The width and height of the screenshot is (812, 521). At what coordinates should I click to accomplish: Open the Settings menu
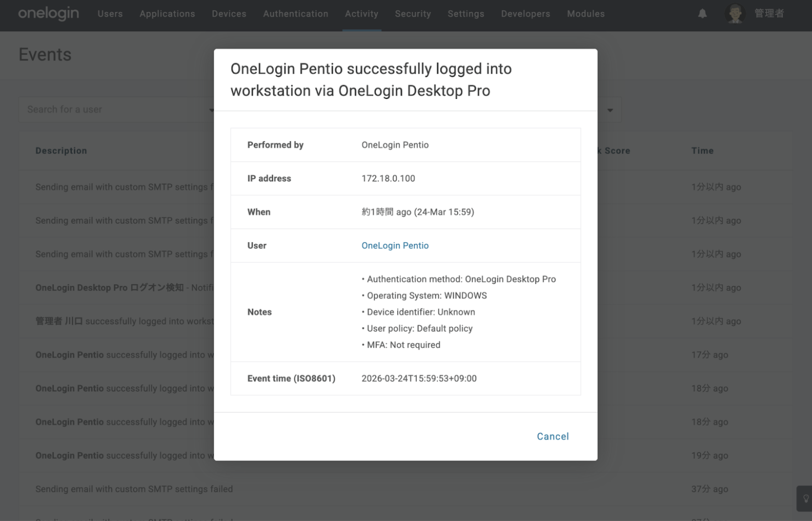[465, 14]
